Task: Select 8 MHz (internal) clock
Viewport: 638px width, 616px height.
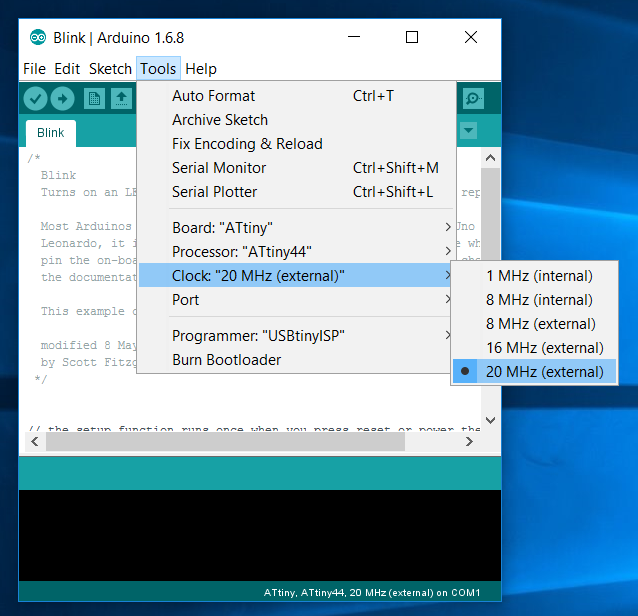Action: tap(534, 300)
